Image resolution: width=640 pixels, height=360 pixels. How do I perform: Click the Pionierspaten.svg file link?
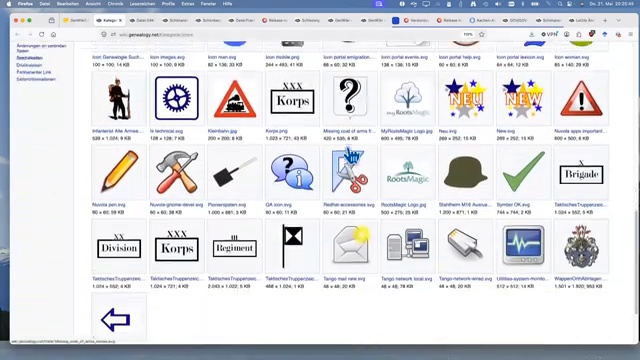click(227, 205)
